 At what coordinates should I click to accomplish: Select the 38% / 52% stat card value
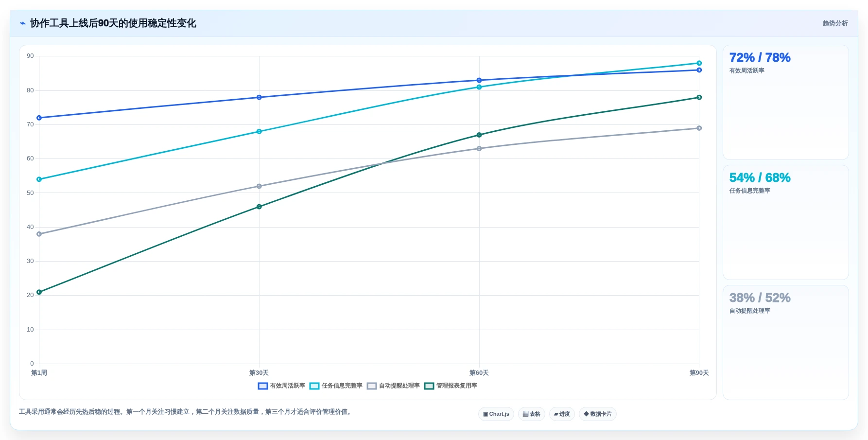(x=760, y=298)
